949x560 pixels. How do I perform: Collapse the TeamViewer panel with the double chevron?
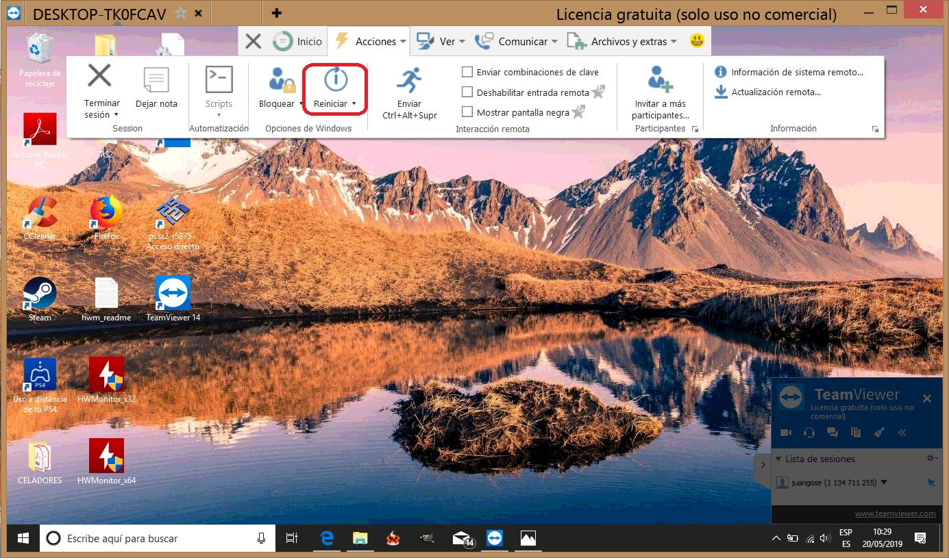pos(902,433)
